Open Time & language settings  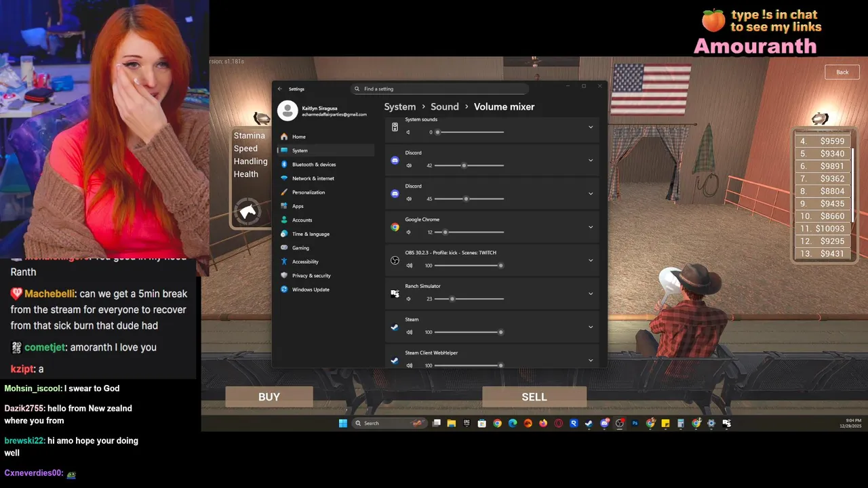tap(325, 234)
